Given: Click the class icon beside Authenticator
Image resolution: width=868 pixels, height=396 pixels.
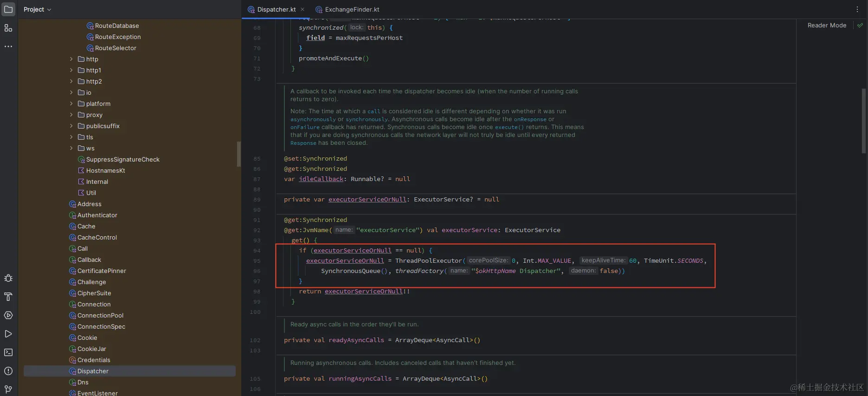Looking at the screenshot, I should tap(72, 215).
